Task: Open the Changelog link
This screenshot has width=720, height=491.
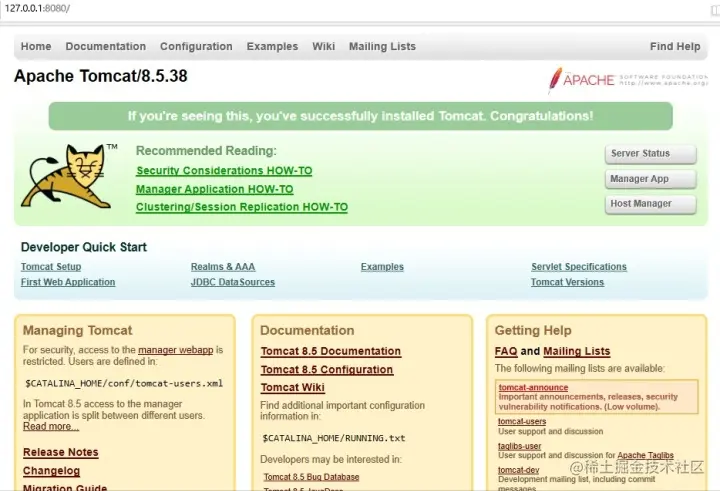Action: 51,471
